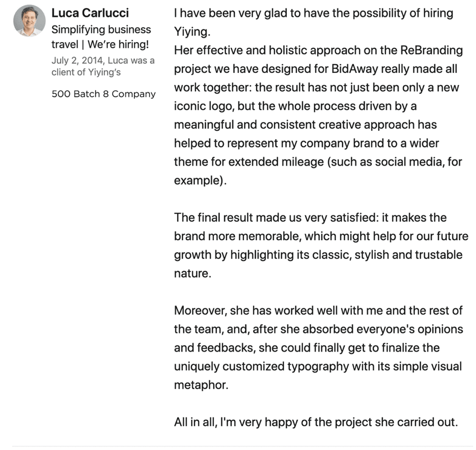Viewport: 476px width, 450px height.
Task: Select the headline 'Simplifying business travel' text
Action: pyautogui.click(x=101, y=37)
